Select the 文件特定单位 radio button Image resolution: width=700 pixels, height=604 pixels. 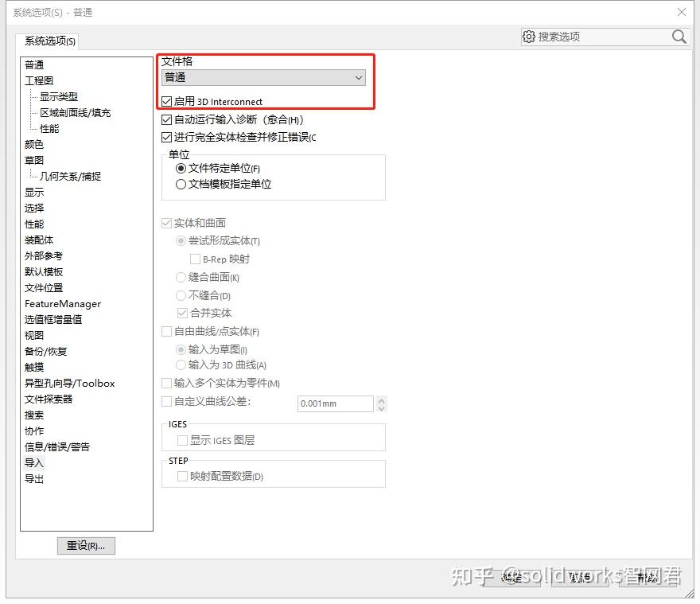180,169
